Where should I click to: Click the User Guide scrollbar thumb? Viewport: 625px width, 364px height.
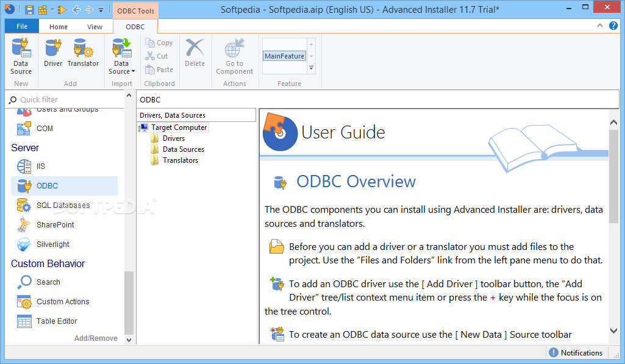point(613,176)
